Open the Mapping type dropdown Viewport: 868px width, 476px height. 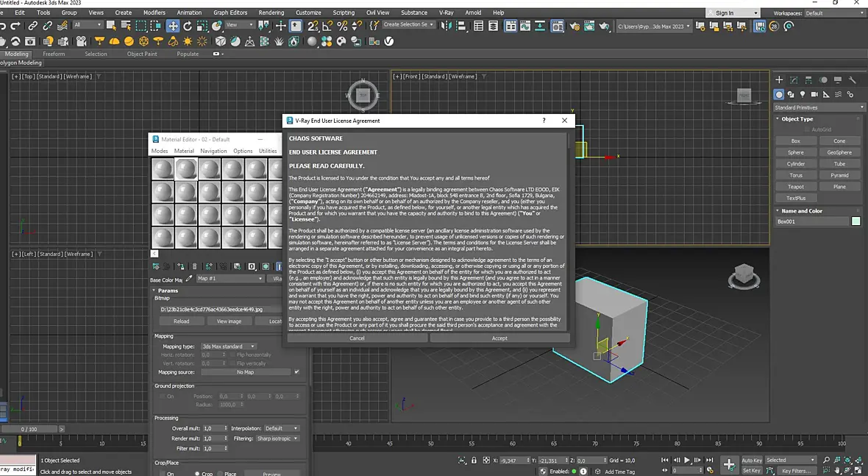228,347
